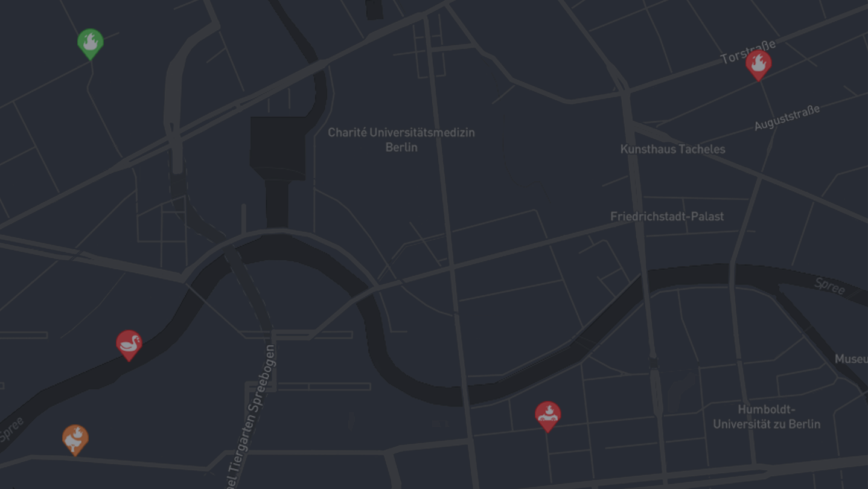The image size is (868, 489).
Task: Select the Humboldt-Universität zu Berlin label
Action: pos(767,417)
